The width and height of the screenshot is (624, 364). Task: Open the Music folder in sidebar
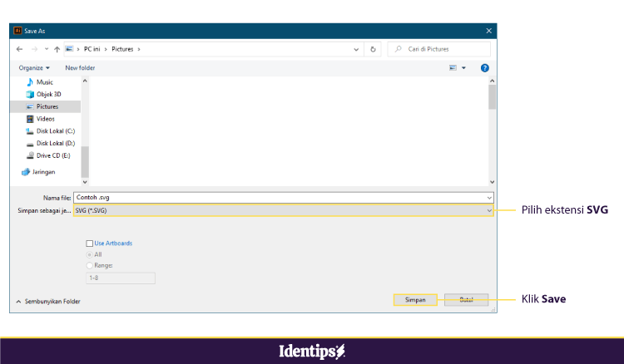(x=43, y=82)
